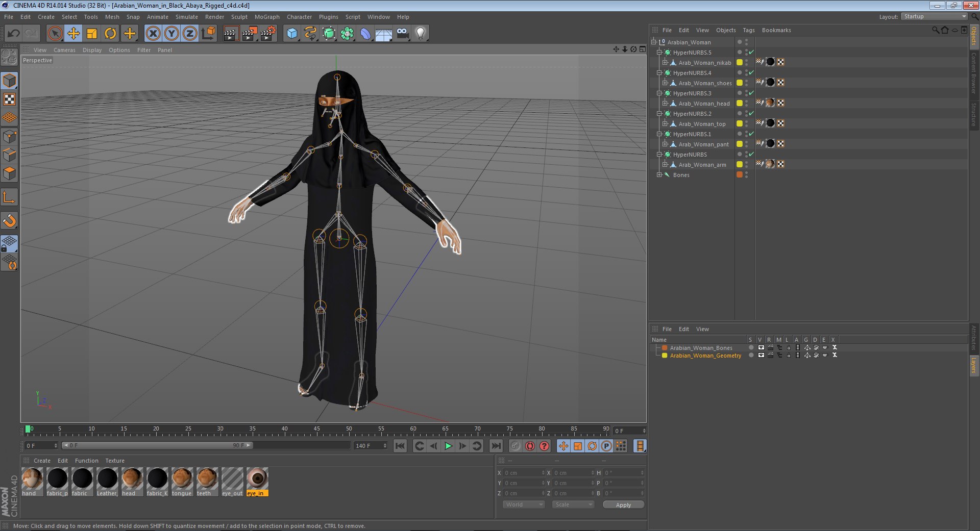980x531 pixels.
Task: Open the Scale mode dropdown
Action: pyautogui.click(x=573, y=504)
